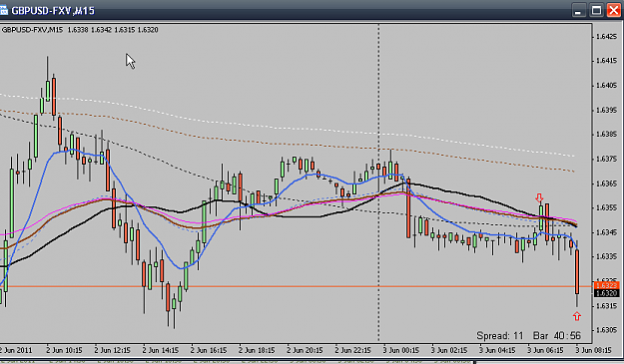Click the GBPUSD-FXV,M15 price header text
Viewport: 624px width, 364px height.
(80, 30)
